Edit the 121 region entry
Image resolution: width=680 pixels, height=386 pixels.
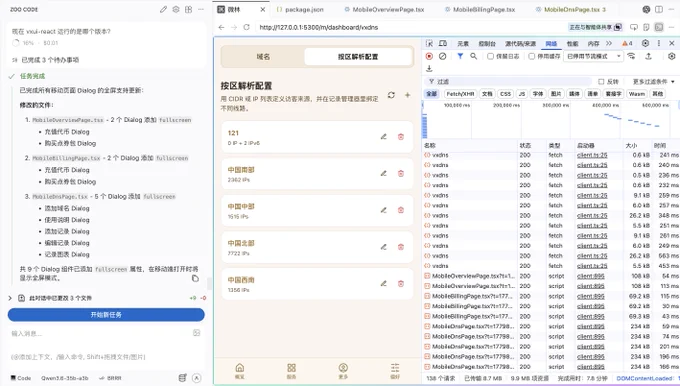[x=383, y=137]
